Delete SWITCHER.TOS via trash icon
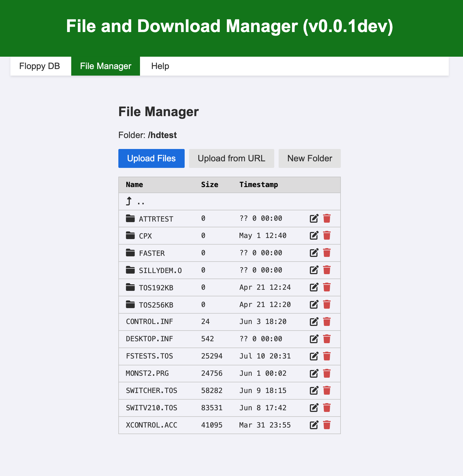 (x=327, y=391)
